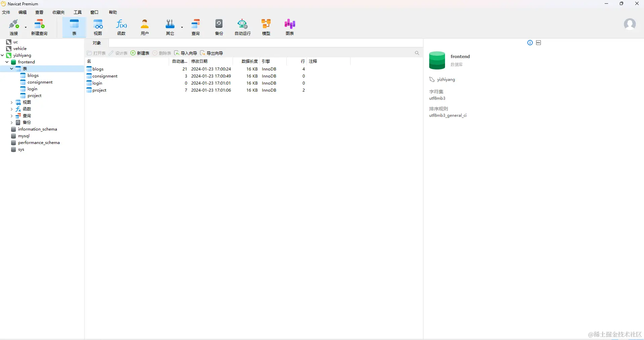Click the 新建表 button
Image resolution: width=644 pixels, height=340 pixels.
click(x=140, y=53)
